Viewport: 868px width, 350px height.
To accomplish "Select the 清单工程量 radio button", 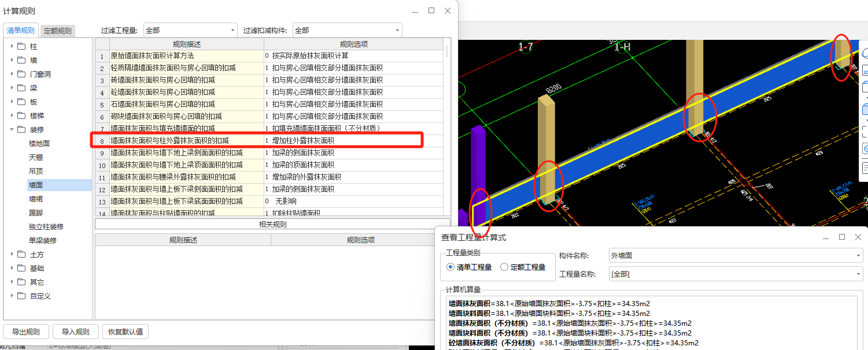I will pos(451,267).
